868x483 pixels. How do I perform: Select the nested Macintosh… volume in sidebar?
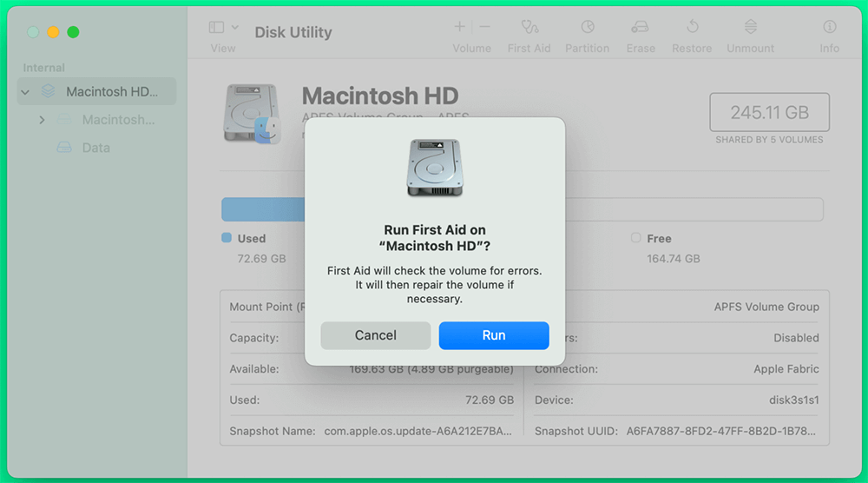click(118, 120)
